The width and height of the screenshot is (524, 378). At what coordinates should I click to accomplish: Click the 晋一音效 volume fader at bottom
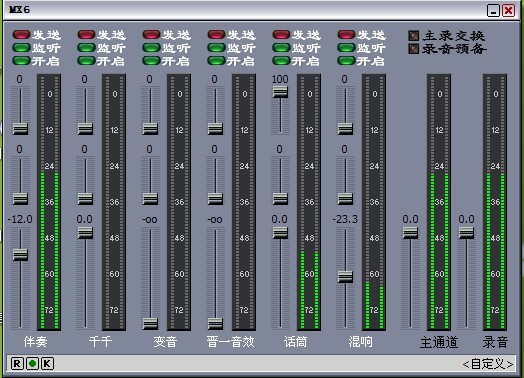[215, 324]
